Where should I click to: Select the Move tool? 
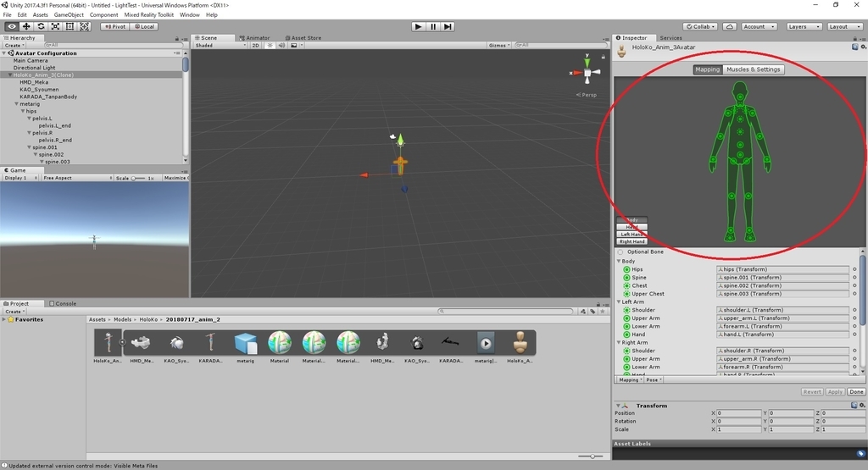(26, 26)
